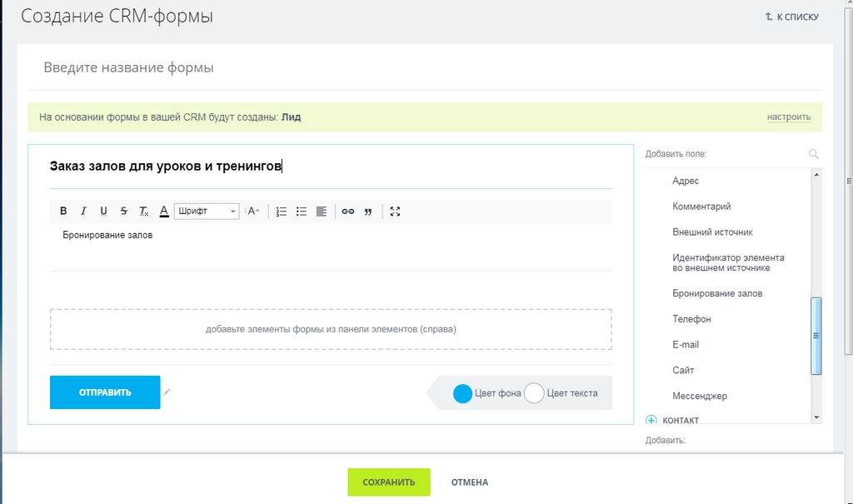Click the СОХРАНИТЬ button
Screen dimensions: 853x504
pyautogui.click(x=389, y=482)
